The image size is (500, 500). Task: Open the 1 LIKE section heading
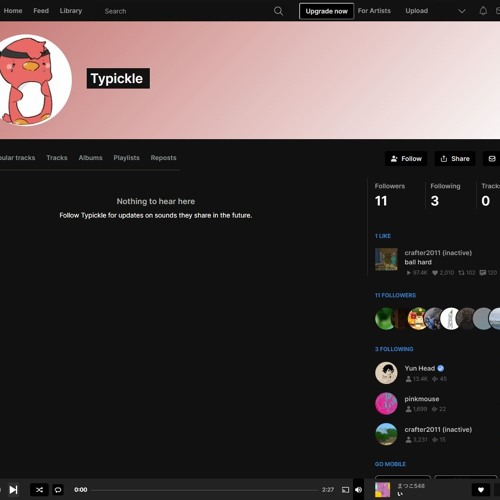(382, 236)
